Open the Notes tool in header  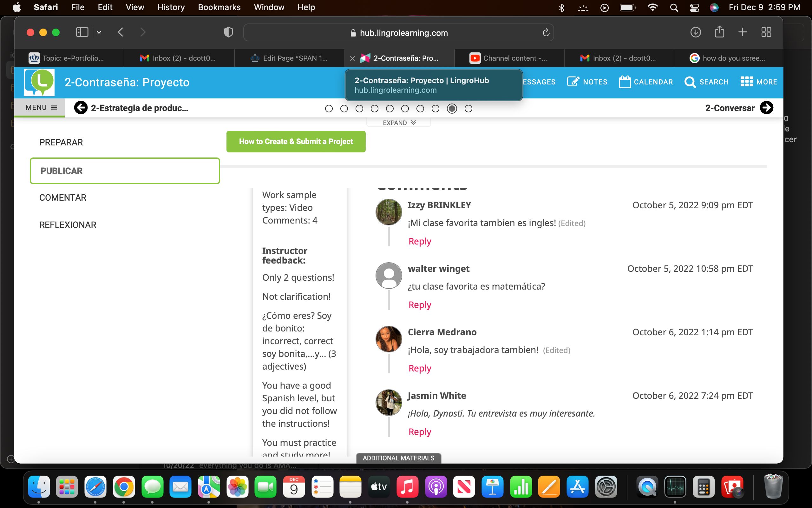587,82
